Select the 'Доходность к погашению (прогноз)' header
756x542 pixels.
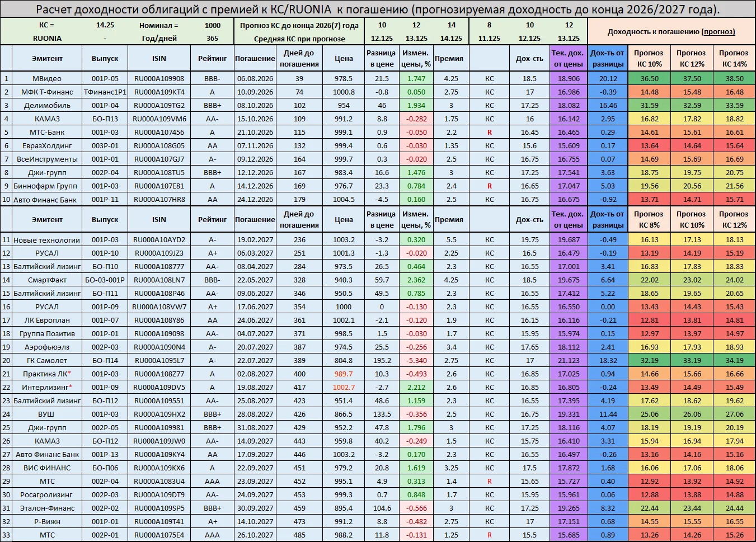(672, 32)
